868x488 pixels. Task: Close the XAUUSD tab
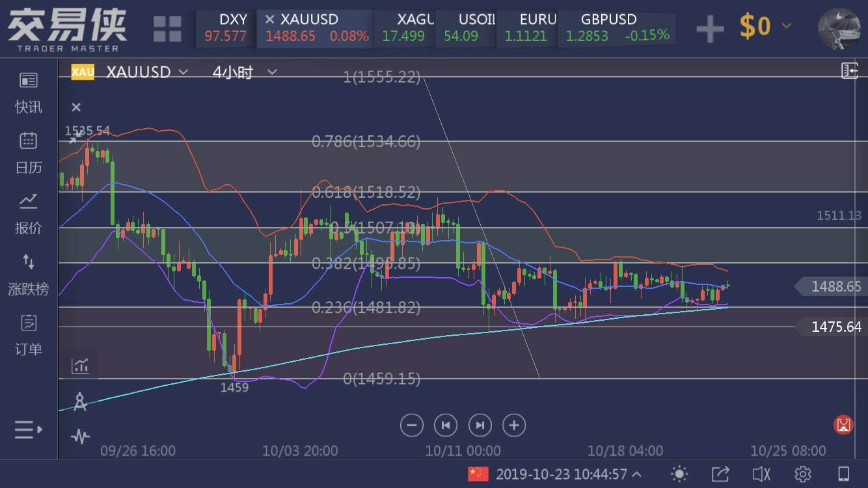tap(269, 20)
